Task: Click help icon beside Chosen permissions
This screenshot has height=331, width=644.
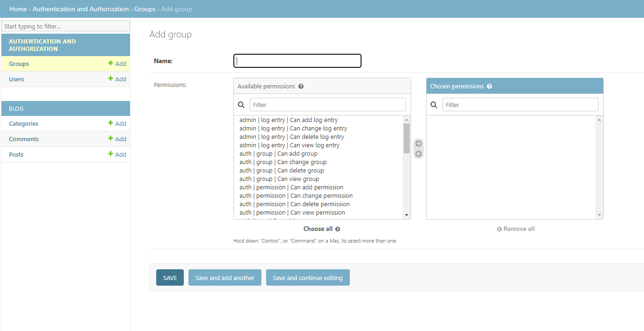Action: point(489,86)
